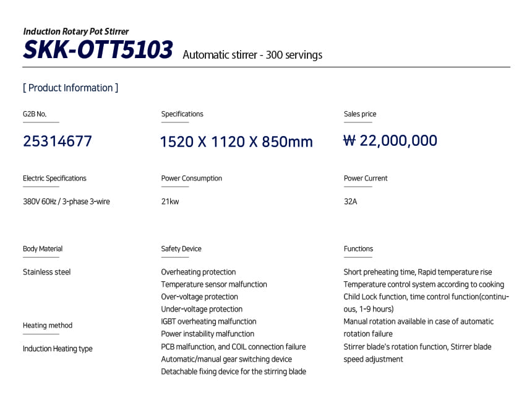Click the 21kw power consumption value
Screen dimensions: 532x395
tap(170, 202)
